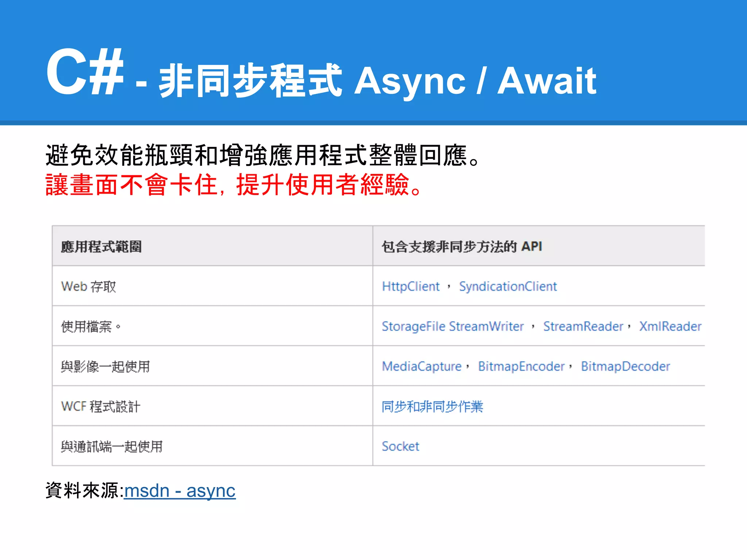Click the StreamReader link
747x560 pixels.
583,326
